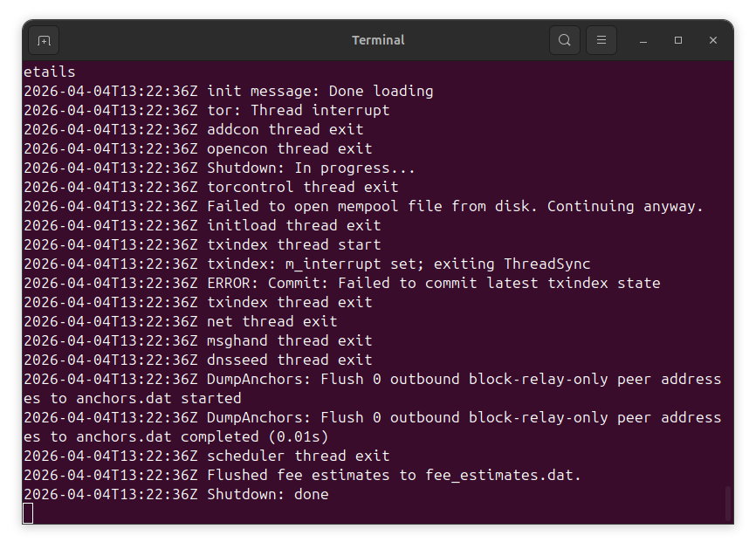This screenshot has width=756, height=549.
Task: Close the Terminal window
Action: click(x=713, y=40)
